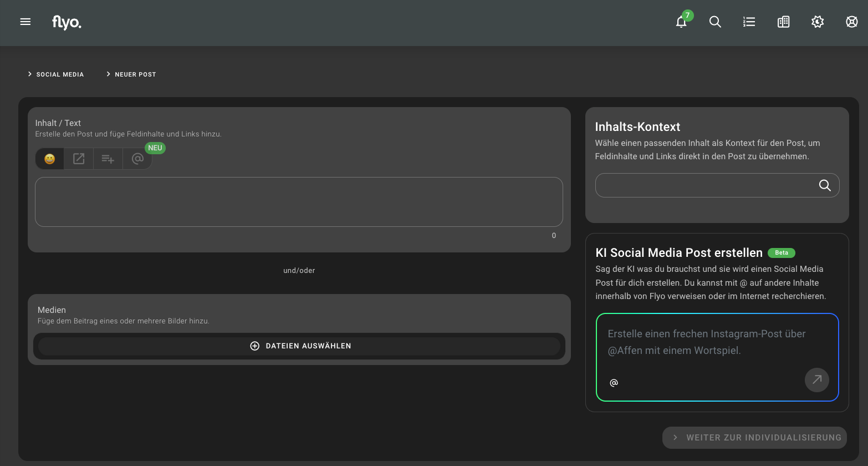Image resolution: width=868 pixels, height=466 pixels.
Task: Add field content via the list-plus icon
Action: (x=108, y=159)
